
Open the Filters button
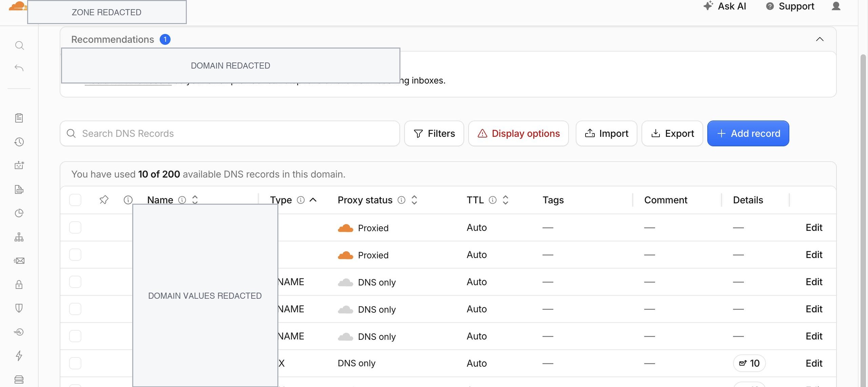[x=434, y=133]
